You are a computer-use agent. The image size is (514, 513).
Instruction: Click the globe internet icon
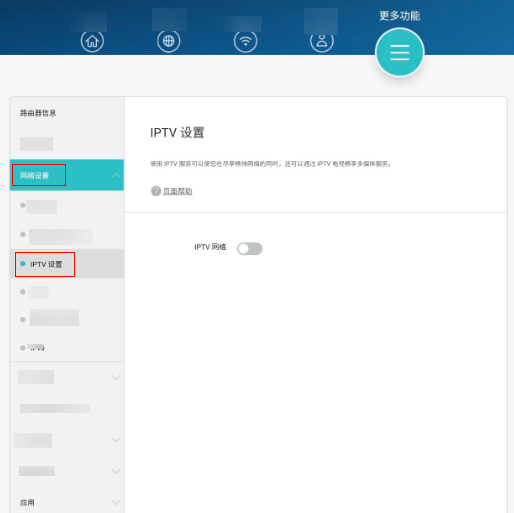[169, 41]
